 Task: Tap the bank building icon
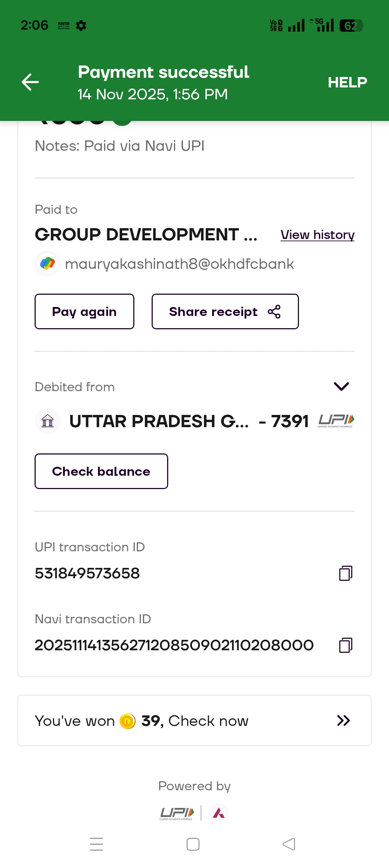point(48,421)
